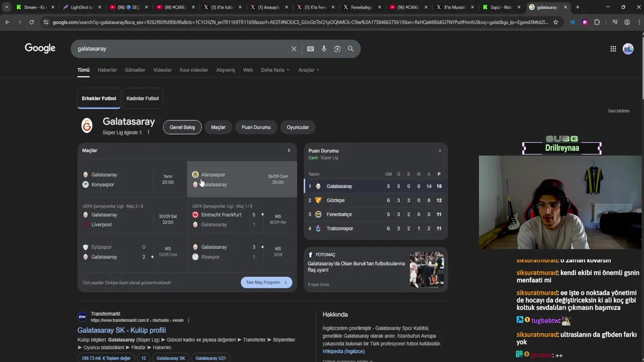Open the on-screen keyboard input tool
This screenshot has height=362, width=644.
310,49
